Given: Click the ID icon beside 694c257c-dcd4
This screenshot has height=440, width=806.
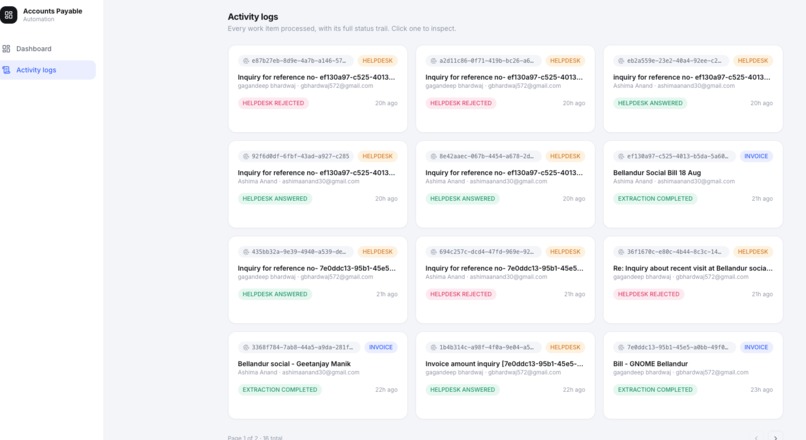Looking at the screenshot, I should [x=433, y=252].
